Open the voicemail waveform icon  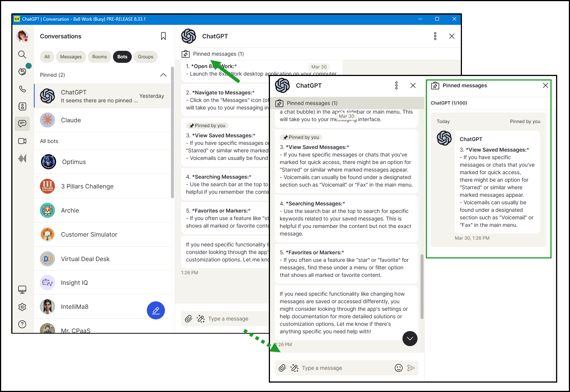[x=22, y=158]
